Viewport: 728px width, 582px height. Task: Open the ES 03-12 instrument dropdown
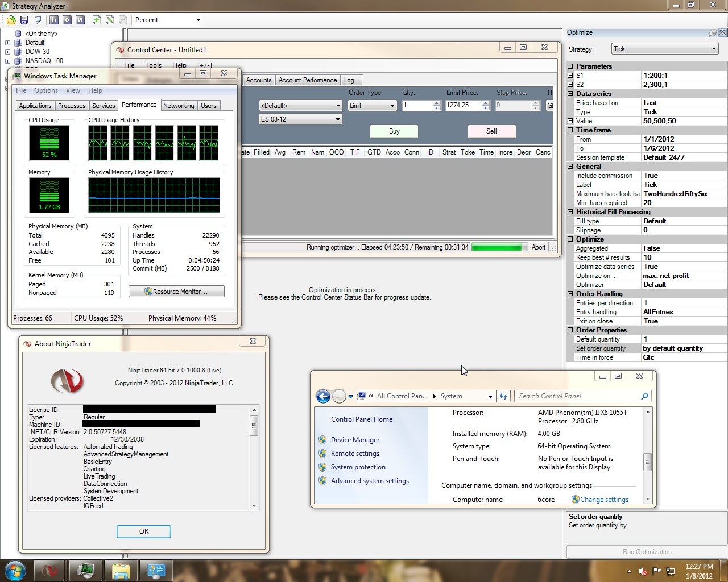pos(300,119)
